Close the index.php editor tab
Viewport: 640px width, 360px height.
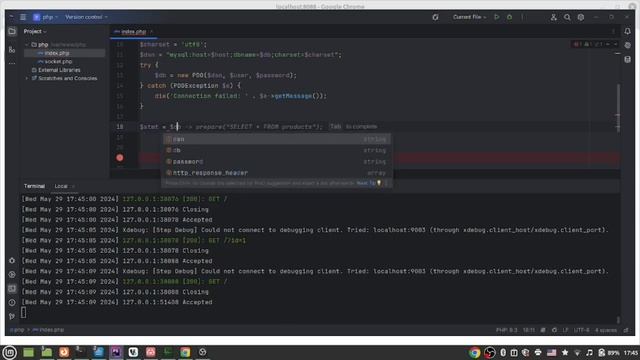click(151, 32)
